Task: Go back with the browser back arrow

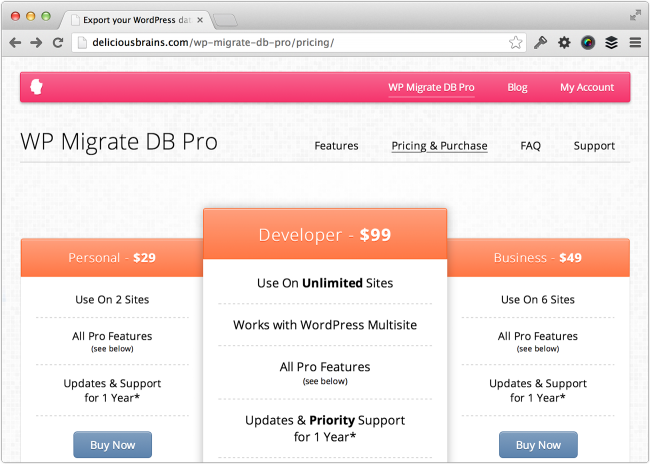Action: click(x=15, y=42)
